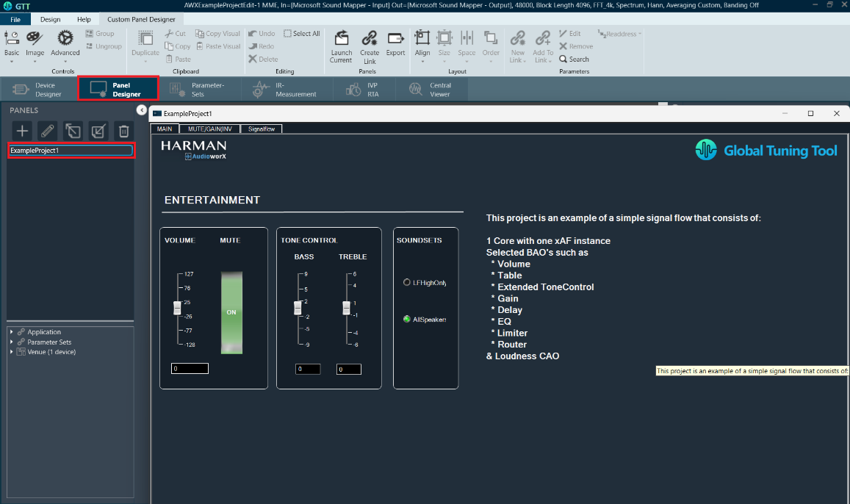Add a new panel with plus icon
Image resolution: width=850 pixels, height=504 pixels.
22,132
